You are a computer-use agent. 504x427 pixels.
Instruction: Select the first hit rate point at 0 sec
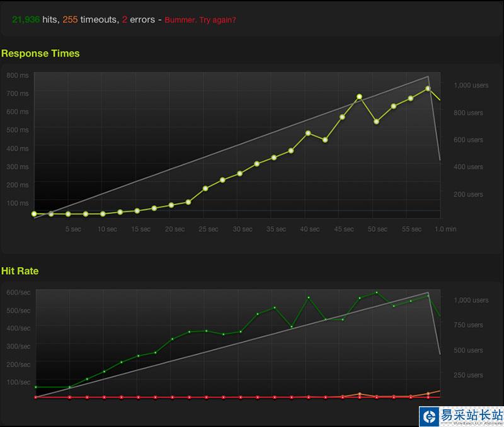coord(36,387)
